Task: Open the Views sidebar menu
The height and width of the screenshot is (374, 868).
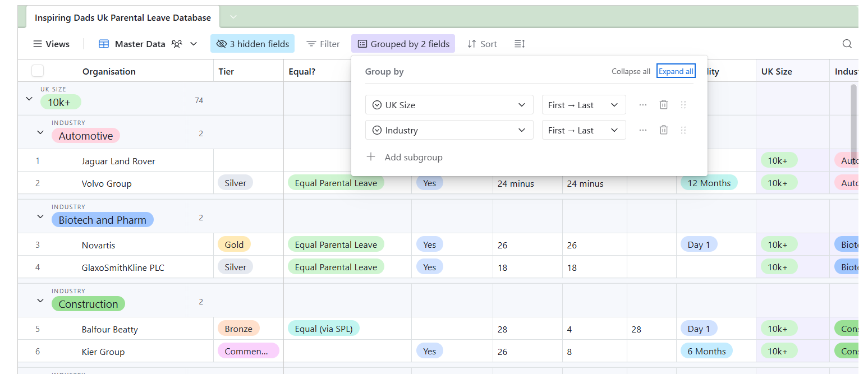Action: tap(51, 44)
